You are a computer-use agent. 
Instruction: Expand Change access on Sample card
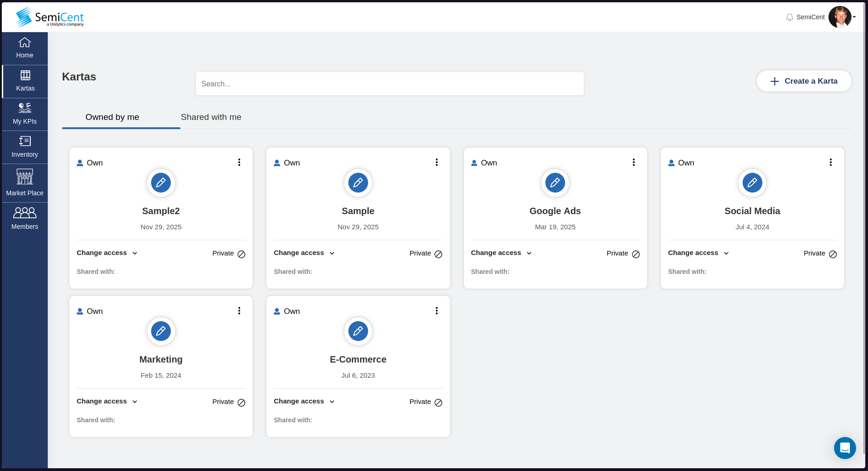coord(304,253)
